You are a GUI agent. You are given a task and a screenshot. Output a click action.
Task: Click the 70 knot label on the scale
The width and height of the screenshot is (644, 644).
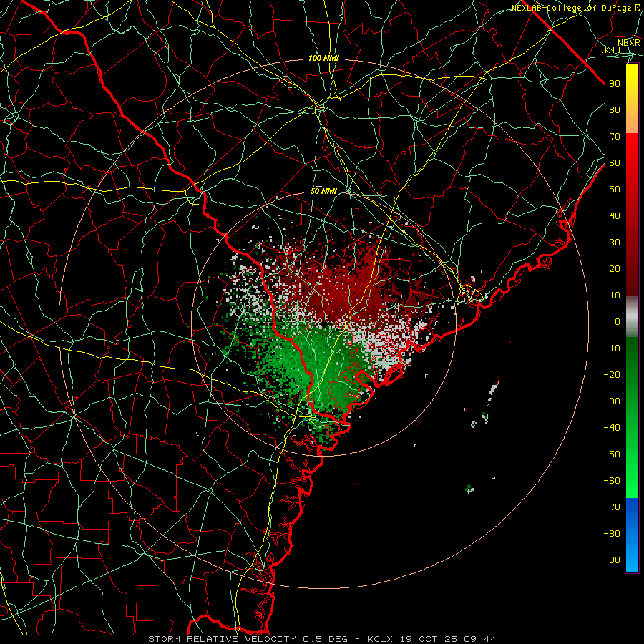tap(615, 137)
